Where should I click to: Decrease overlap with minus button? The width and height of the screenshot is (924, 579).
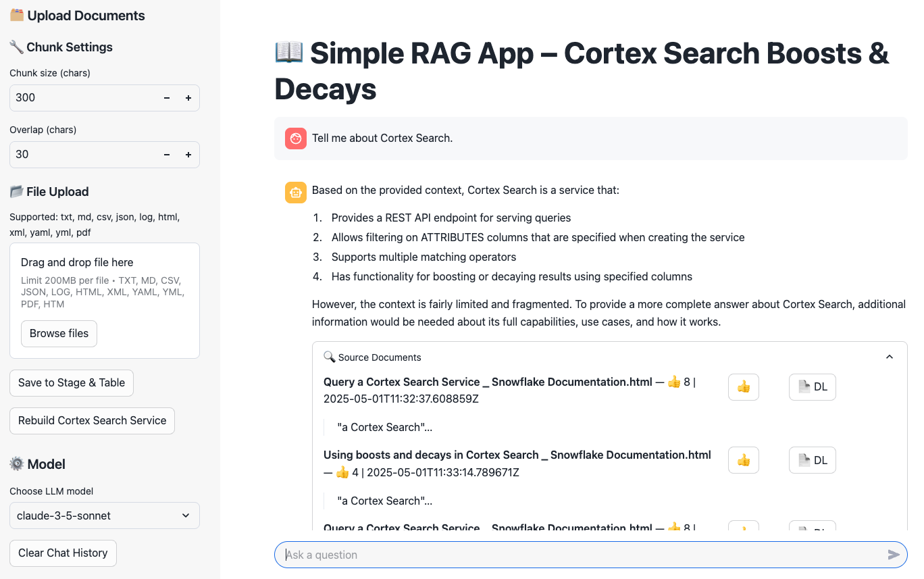167,155
